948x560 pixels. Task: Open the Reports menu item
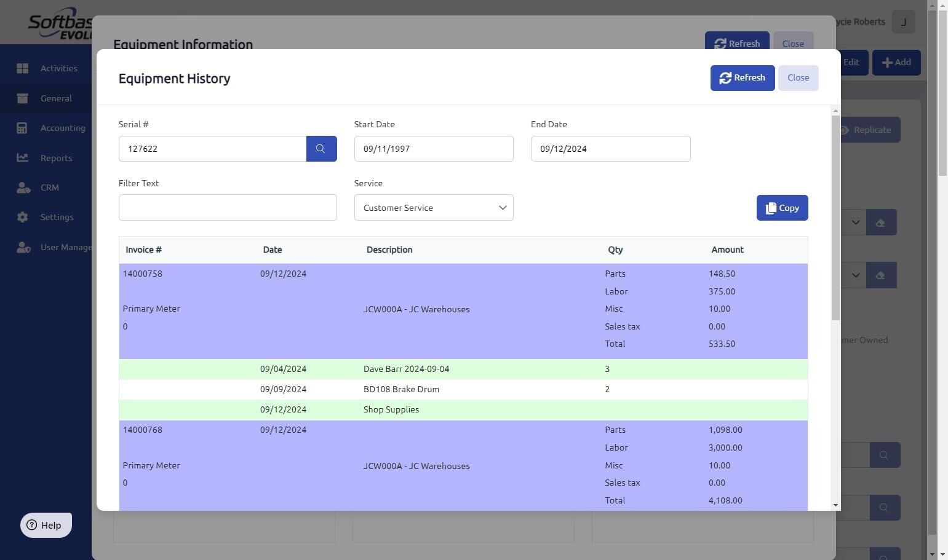(x=56, y=158)
